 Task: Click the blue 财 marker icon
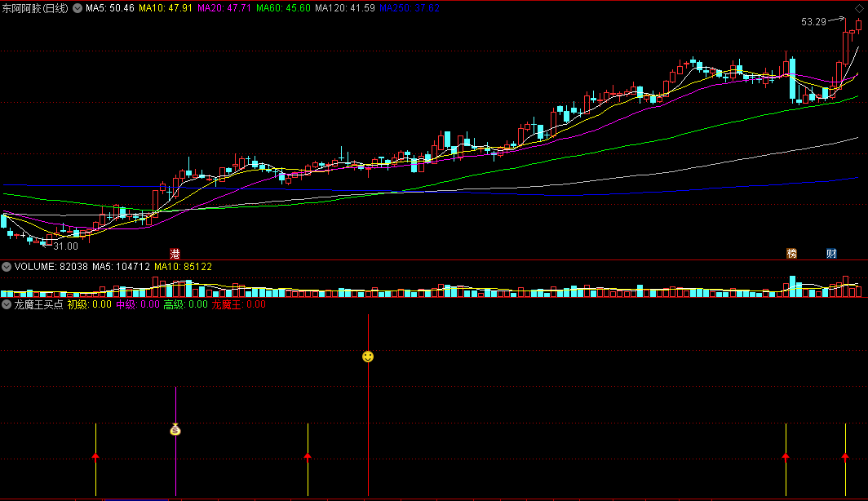[831, 254]
